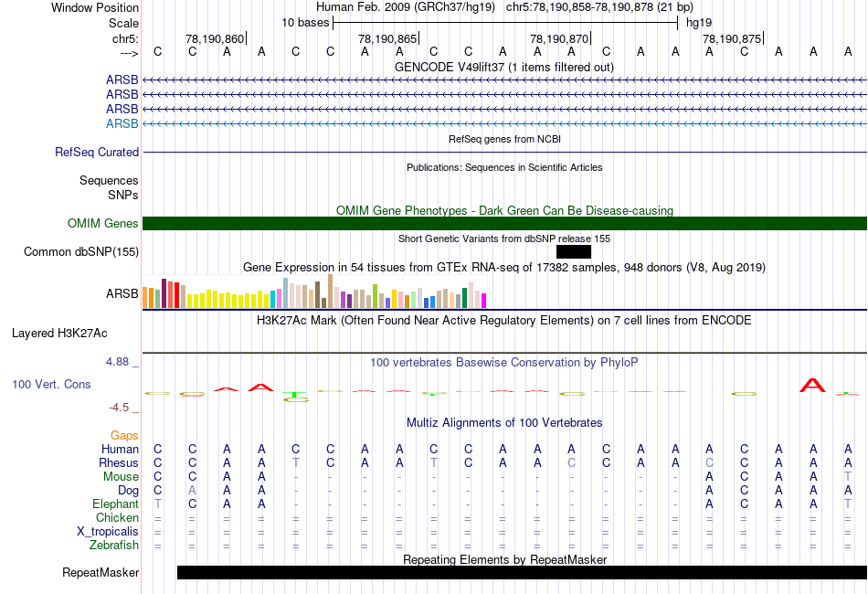868x594 pixels.
Task: Click the Gaps label in Multiz alignment
Action: click(x=124, y=436)
